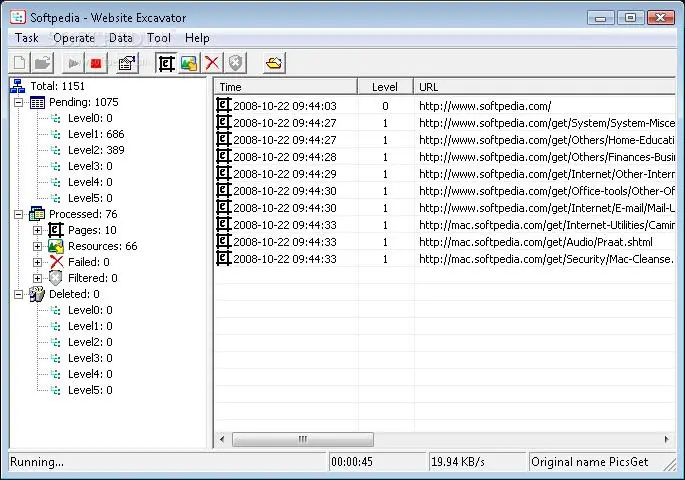This screenshot has height=480, width=685.
Task: Click the Total network icon in tree
Action: [17, 86]
